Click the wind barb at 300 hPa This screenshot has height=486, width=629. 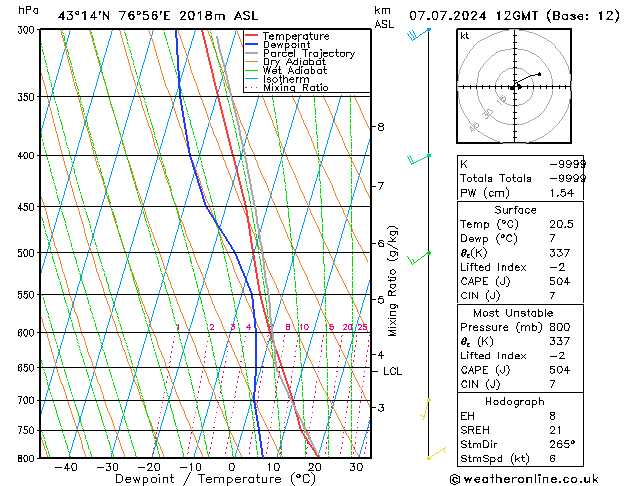(x=419, y=35)
